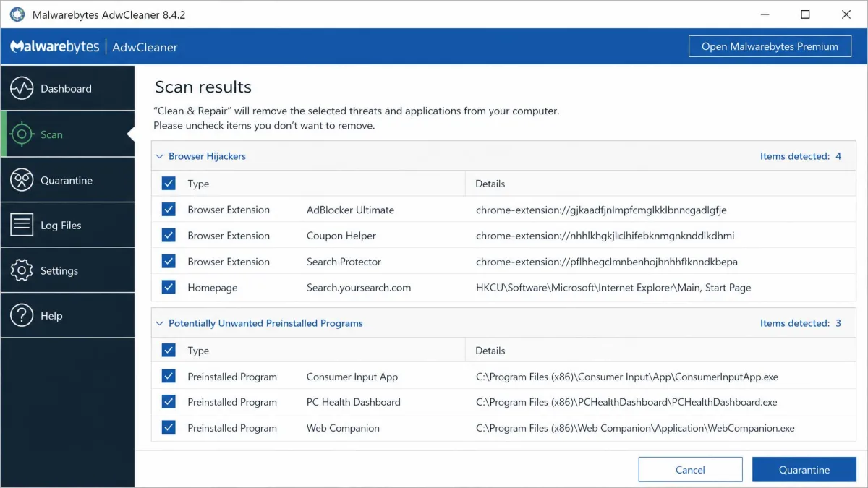This screenshot has width=868, height=488.
Task: Click Items detected: 4 counter
Action: pyautogui.click(x=801, y=156)
